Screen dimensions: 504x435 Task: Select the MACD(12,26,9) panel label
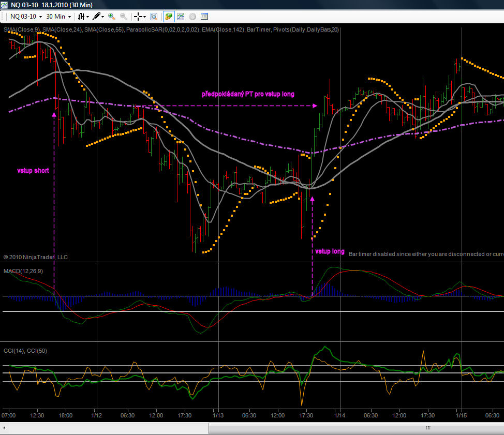click(23, 271)
